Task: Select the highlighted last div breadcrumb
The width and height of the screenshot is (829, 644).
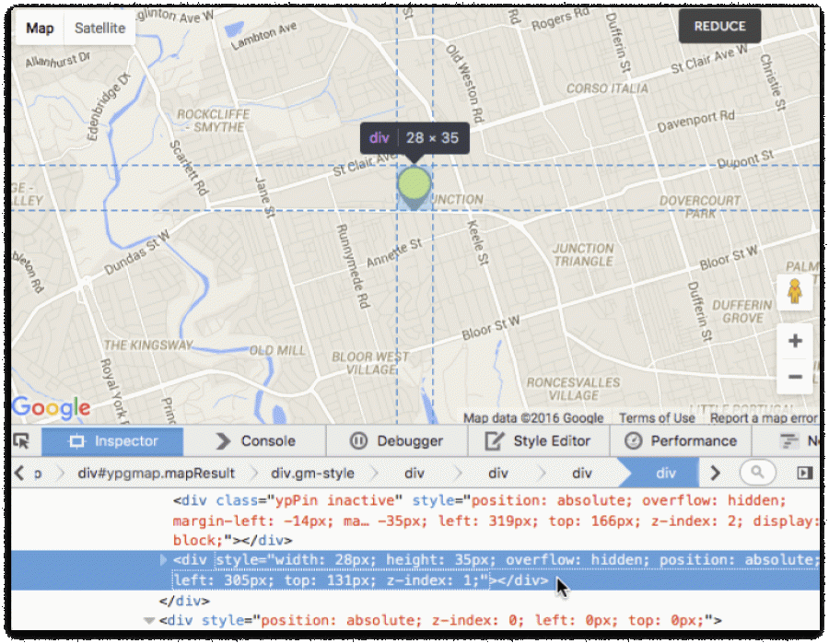Action: coord(665,473)
